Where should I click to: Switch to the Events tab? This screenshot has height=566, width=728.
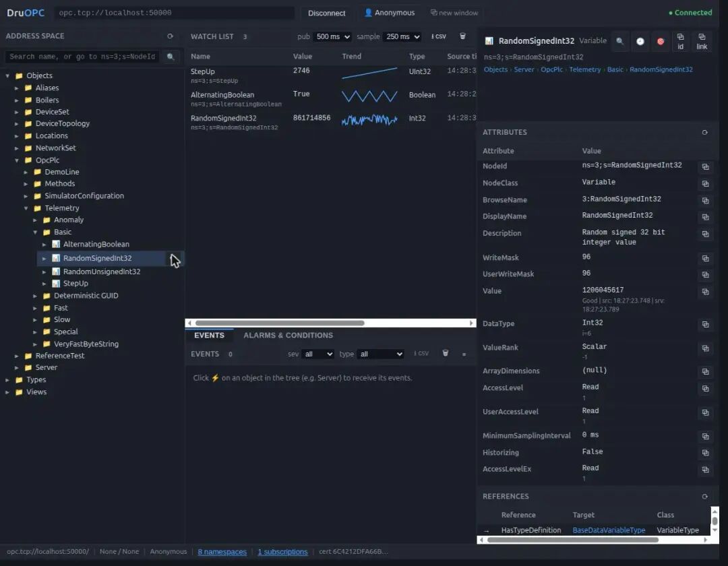pyautogui.click(x=209, y=336)
